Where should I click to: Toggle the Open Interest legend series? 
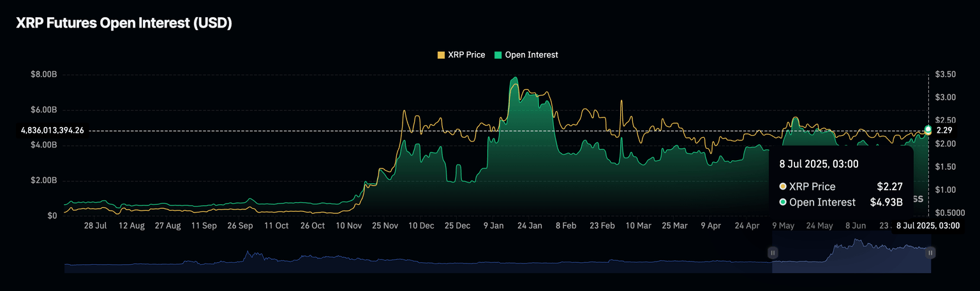531,55
